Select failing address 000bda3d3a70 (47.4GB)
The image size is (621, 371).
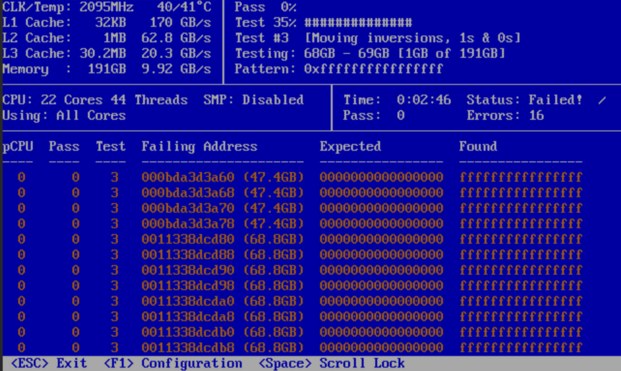pyautogui.click(x=223, y=208)
